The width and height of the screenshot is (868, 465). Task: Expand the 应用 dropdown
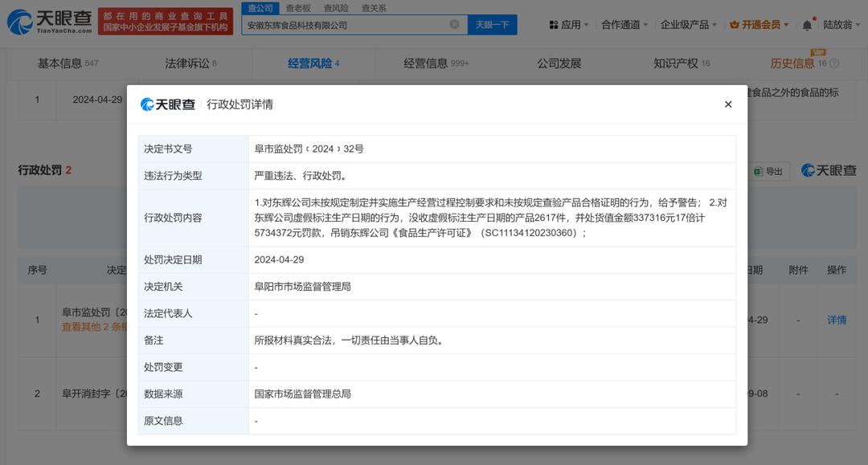(568, 25)
